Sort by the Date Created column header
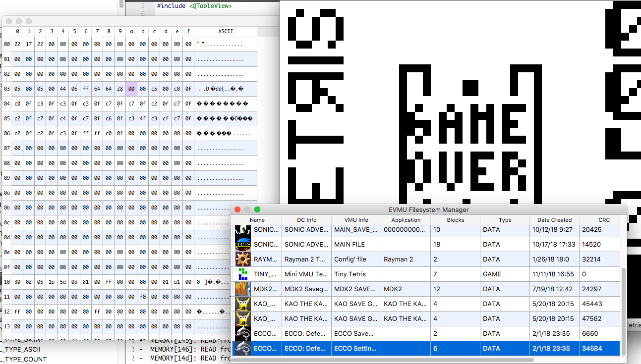The height and width of the screenshot is (364, 641). coord(554,220)
